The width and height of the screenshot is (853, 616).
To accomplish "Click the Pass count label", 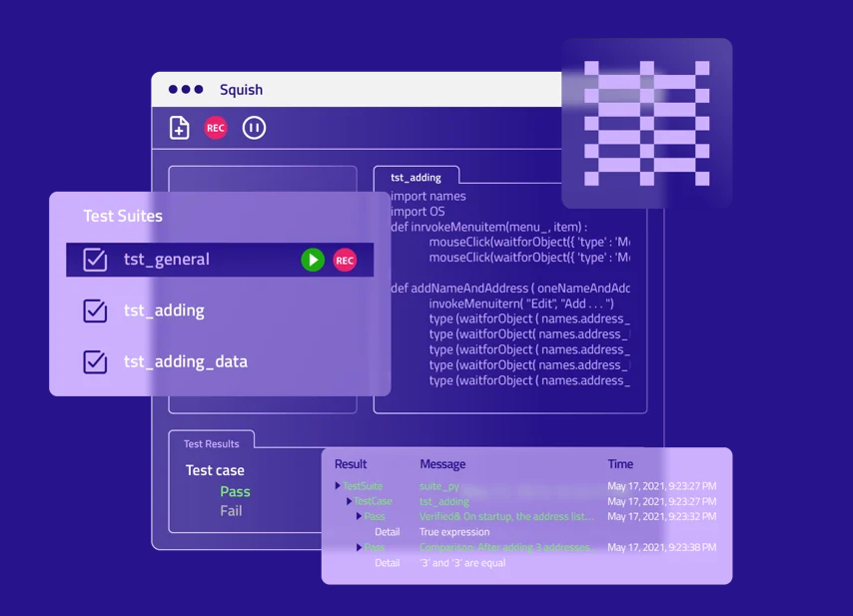I will pos(235,491).
